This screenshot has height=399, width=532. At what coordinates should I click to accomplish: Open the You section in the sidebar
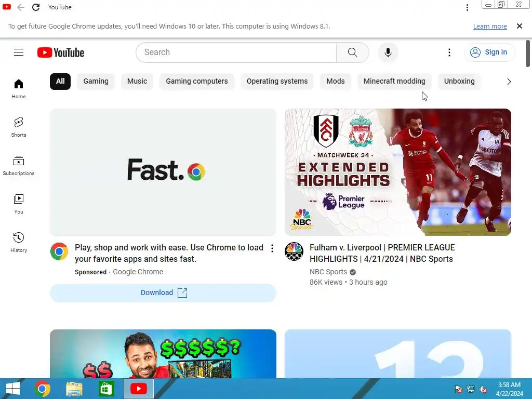coord(19,204)
